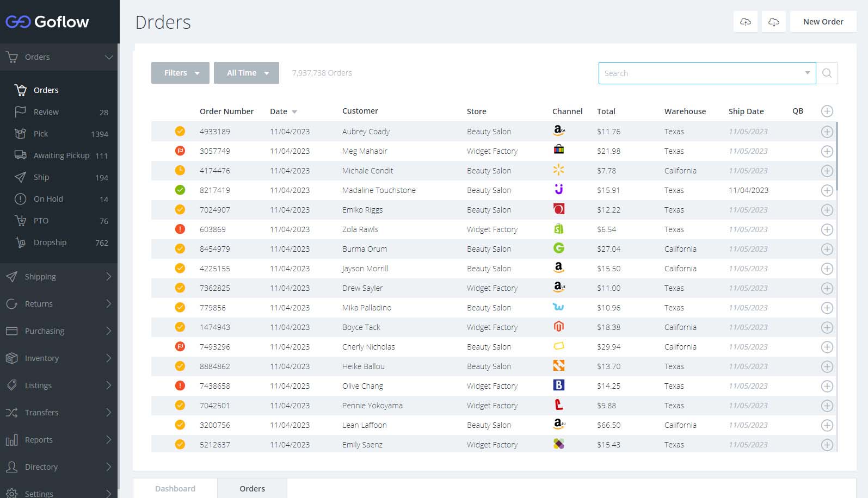Open the Pick orders sidebar item
Screen dimensions: 868x498
(x=41, y=134)
